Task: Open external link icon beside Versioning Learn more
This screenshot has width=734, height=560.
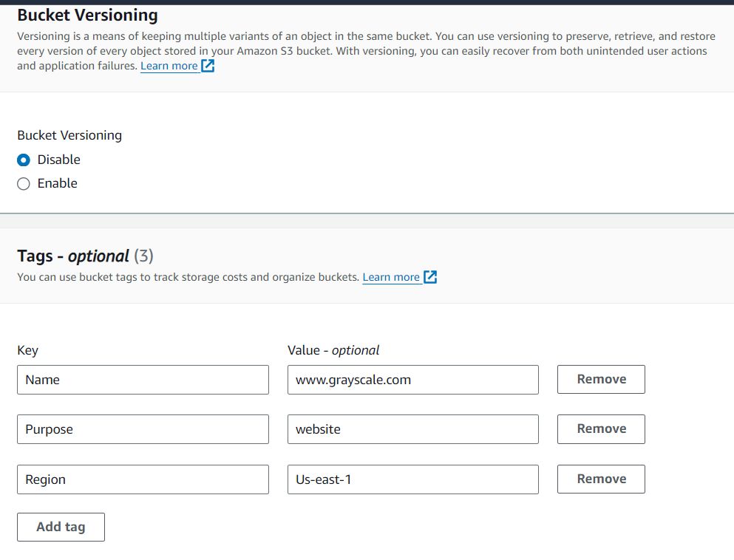Action: (x=208, y=66)
